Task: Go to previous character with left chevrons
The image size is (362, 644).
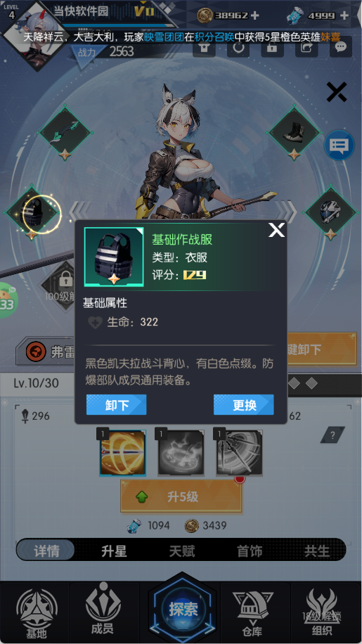Action: pos(79,212)
